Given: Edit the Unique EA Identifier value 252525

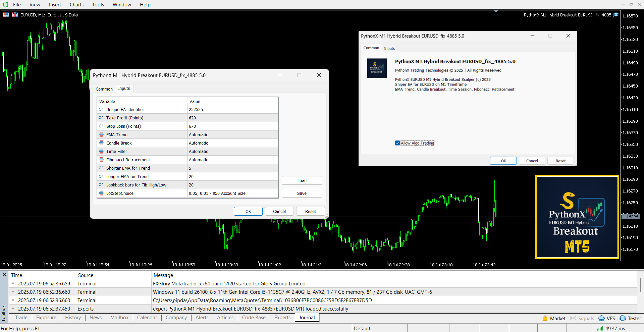Looking at the screenshot, I should [x=232, y=109].
